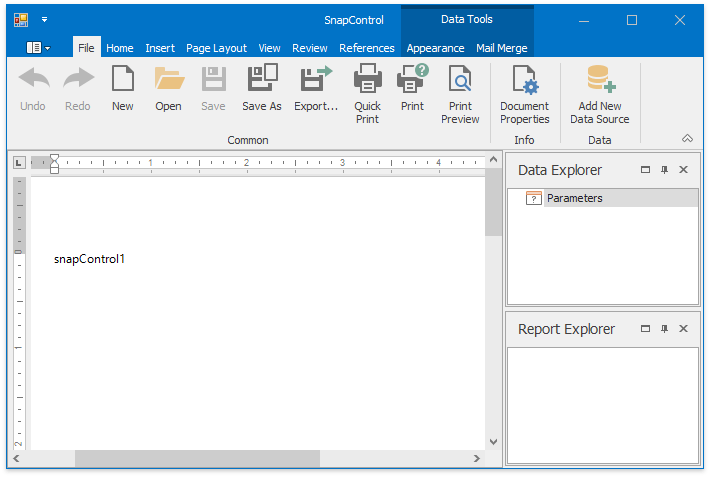Open the Mail Merge tab
The width and height of the screenshot is (710, 477).
[x=501, y=48]
